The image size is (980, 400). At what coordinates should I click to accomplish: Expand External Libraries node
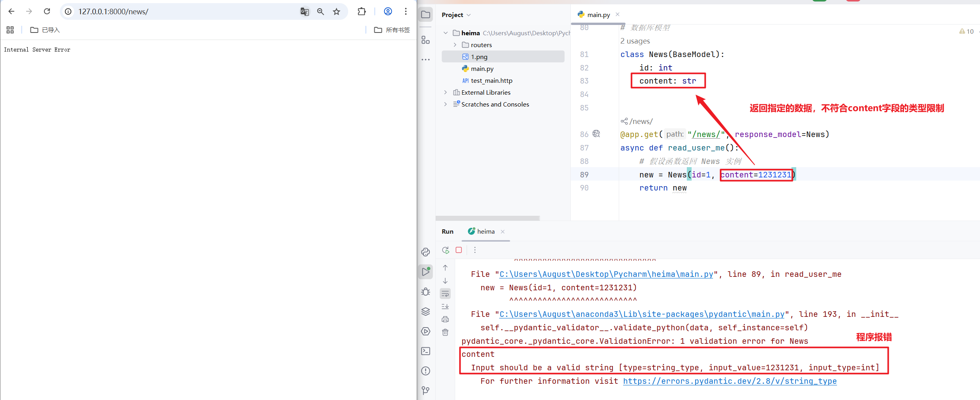[x=446, y=92]
